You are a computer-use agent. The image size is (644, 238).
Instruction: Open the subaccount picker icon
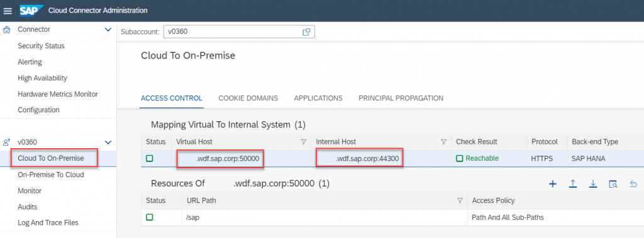(x=306, y=31)
